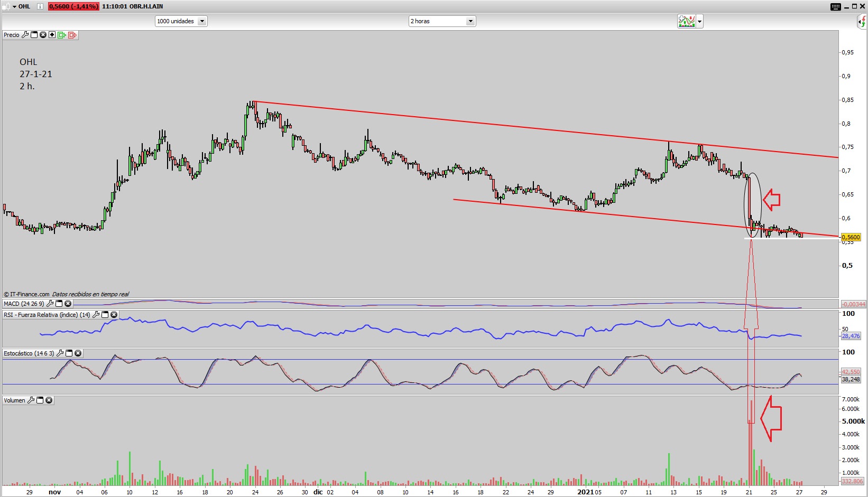Screen dimensions: 868x497
Task: Click the red arrow icon in Precio header
Action: (x=72, y=35)
